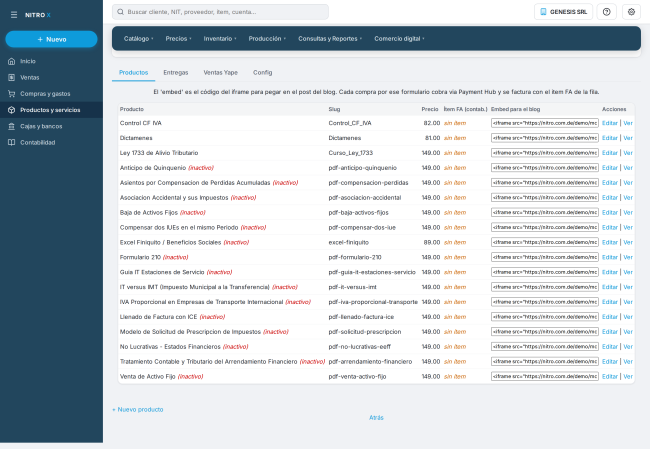
Task: Click Ver for Anticipo de Quinquenio
Action: (628, 168)
